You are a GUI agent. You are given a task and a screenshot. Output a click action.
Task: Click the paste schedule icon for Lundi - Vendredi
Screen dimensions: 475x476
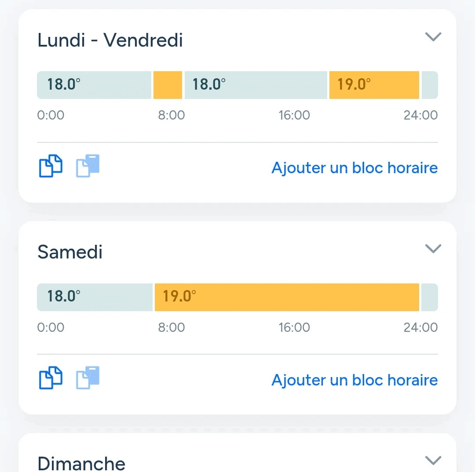87,166
